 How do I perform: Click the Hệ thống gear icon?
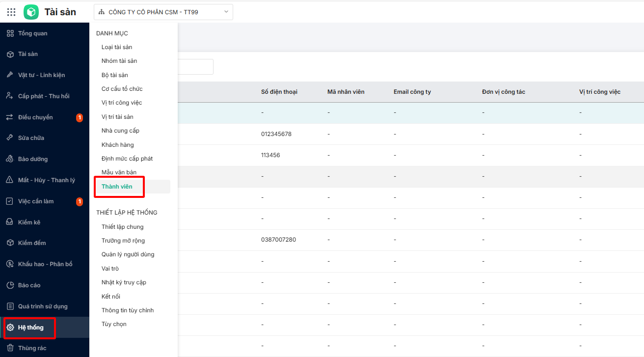click(10, 328)
